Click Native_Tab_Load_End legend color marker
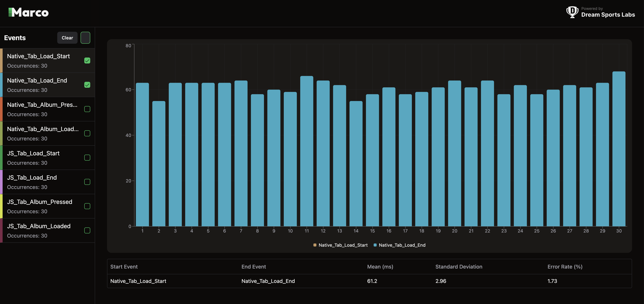This screenshot has width=644, height=304. click(375, 245)
